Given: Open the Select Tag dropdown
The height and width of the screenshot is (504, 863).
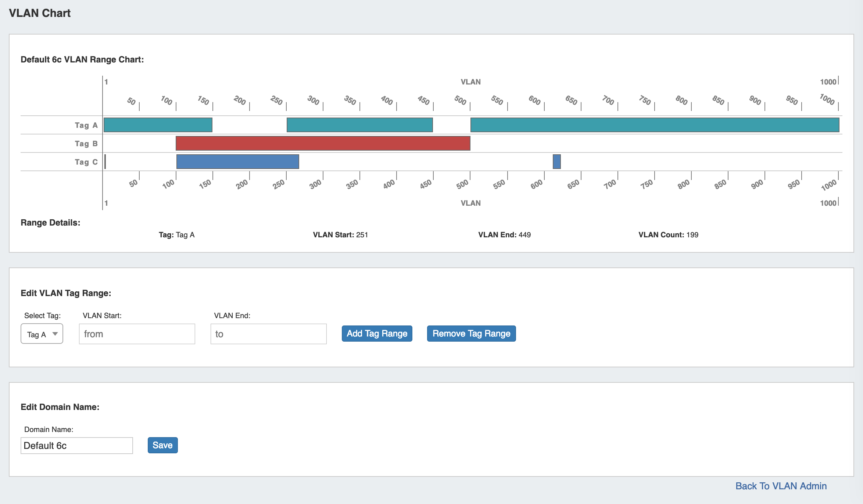Looking at the screenshot, I should tap(42, 334).
